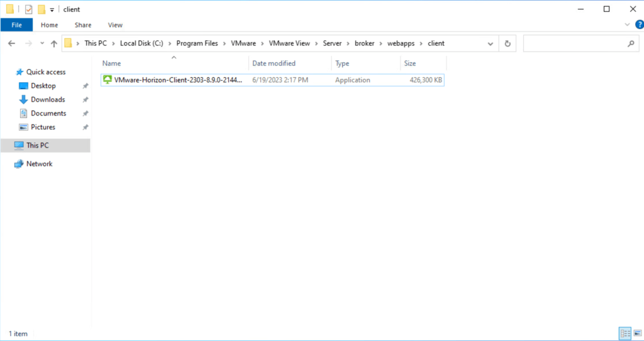The image size is (644, 341).
Task: Switch to large icons view in status bar
Action: 636,333
